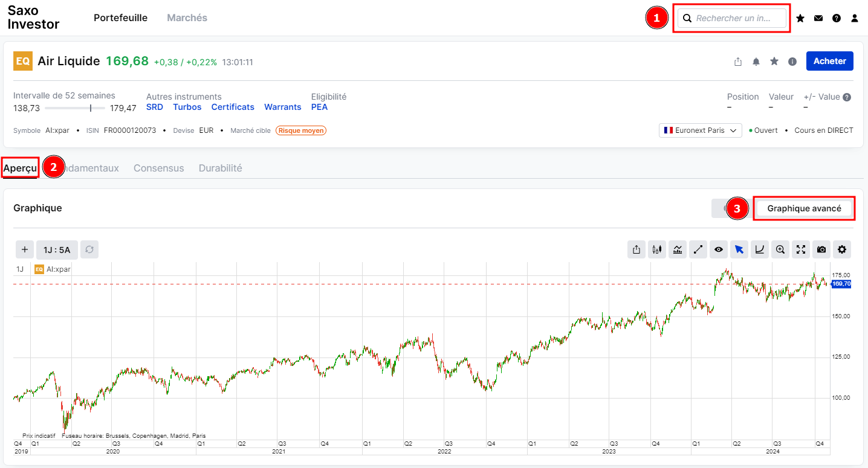Click the Graphique avancé button
Viewport: 868px width, 468px height.
[x=805, y=208]
